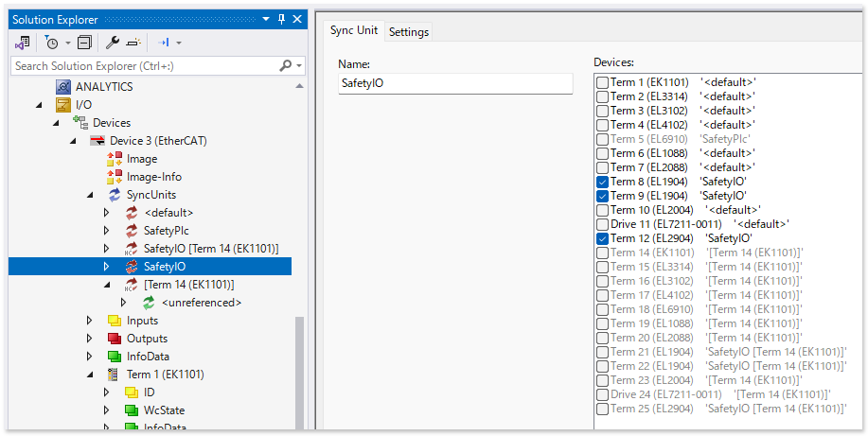Select Device 3 (EtherCAT) node
Image resolution: width=868 pixels, height=436 pixels.
tap(158, 141)
